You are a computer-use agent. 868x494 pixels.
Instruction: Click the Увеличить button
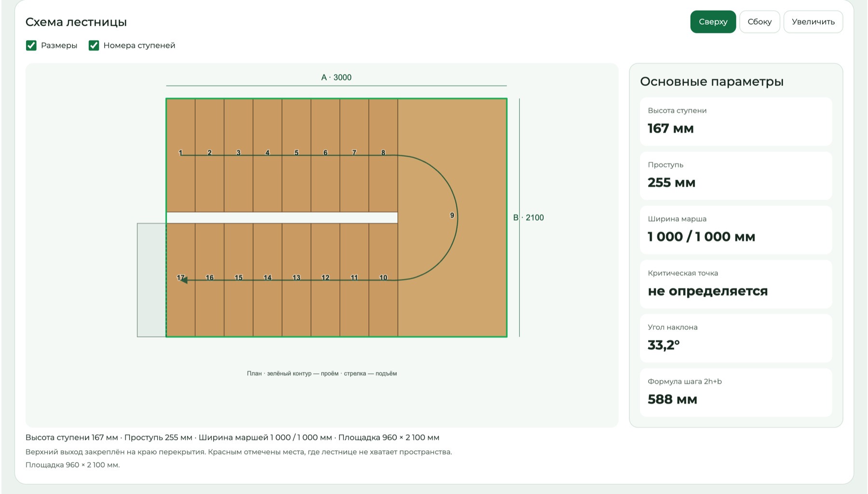pyautogui.click(x=813, y=22)
